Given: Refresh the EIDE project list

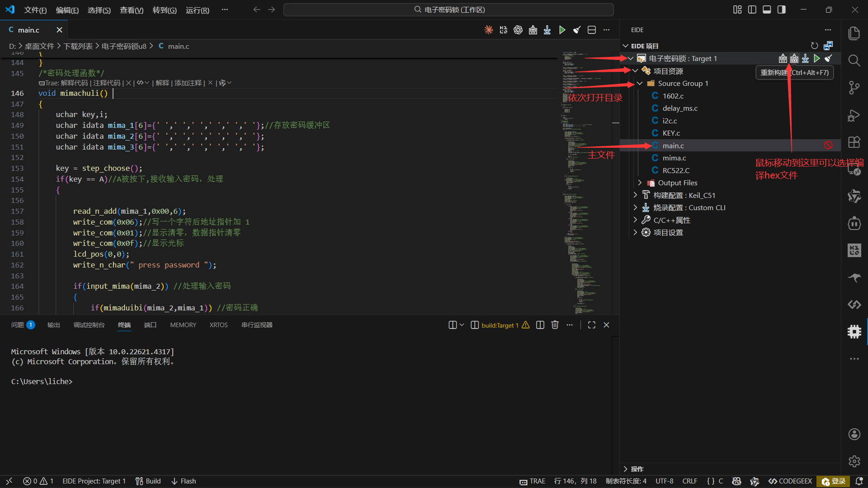Looking at the screenshot, I should click(814, 46).
